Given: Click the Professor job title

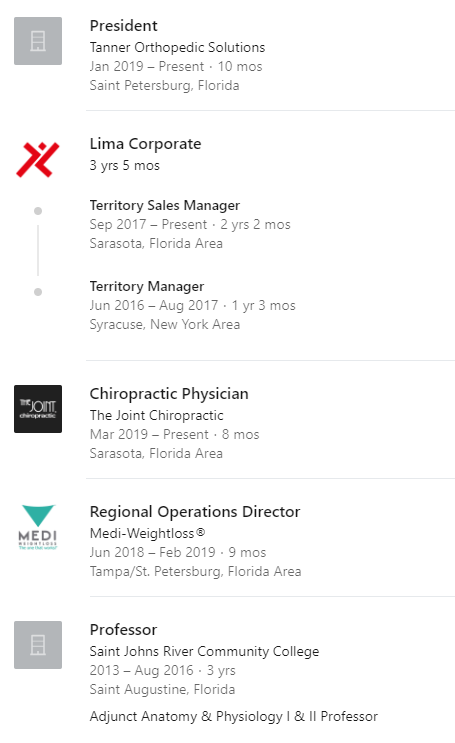Looking at the screenshot, I should coord(123,630).
